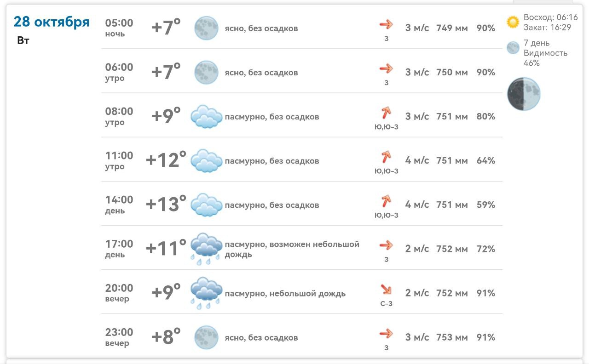The image size is (589, 364).
Task: Click the wind direction arrow at 11:00
Action: coord(386,157)
